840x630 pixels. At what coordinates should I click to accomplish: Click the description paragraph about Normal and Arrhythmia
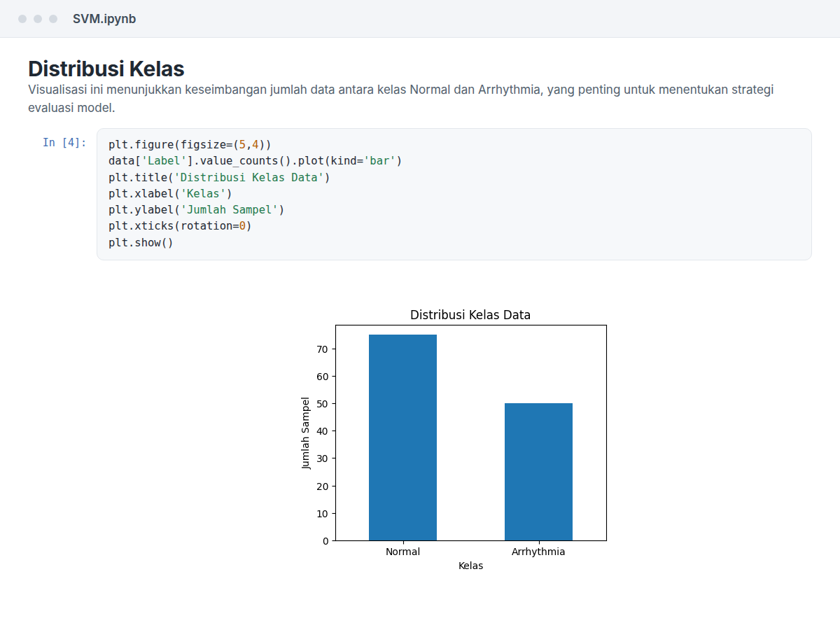pos(400,99)
